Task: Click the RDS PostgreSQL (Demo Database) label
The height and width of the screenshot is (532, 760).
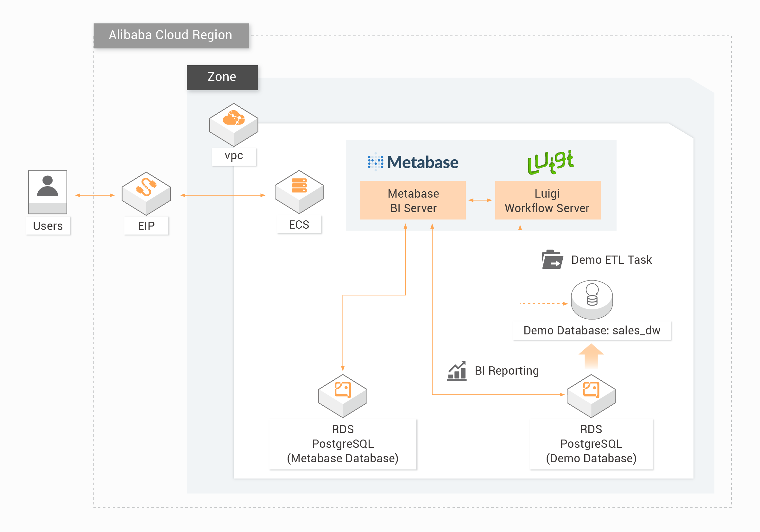Action: tap(591, 444)
